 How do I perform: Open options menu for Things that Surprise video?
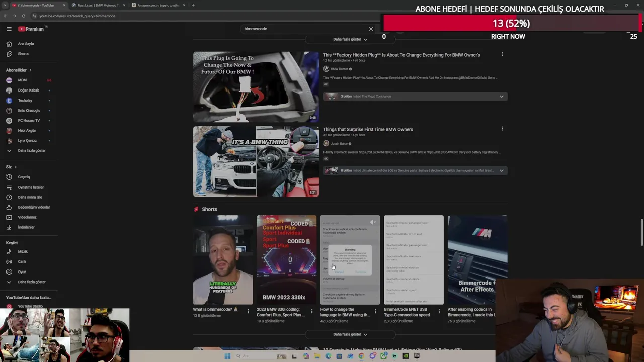[x=502, y=129]
